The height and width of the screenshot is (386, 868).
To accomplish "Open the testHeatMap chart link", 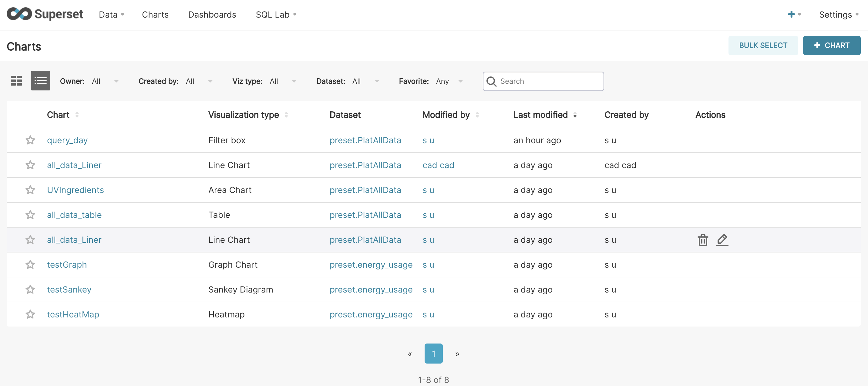I will 73,314.
